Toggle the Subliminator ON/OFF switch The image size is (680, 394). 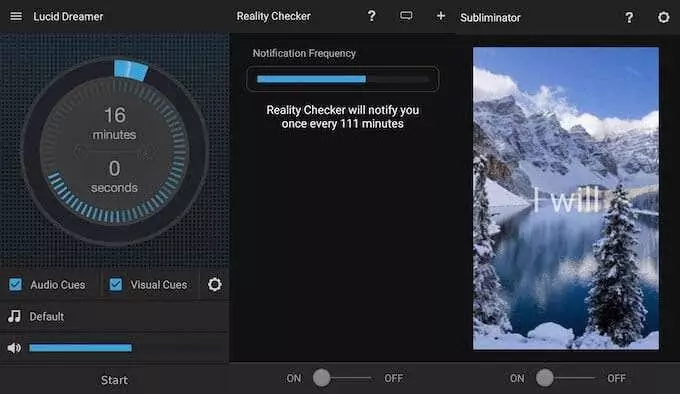[567, 378]
